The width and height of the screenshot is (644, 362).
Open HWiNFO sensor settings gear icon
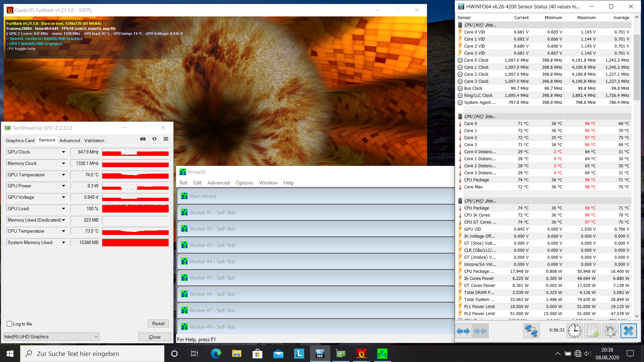pos(610,331)
